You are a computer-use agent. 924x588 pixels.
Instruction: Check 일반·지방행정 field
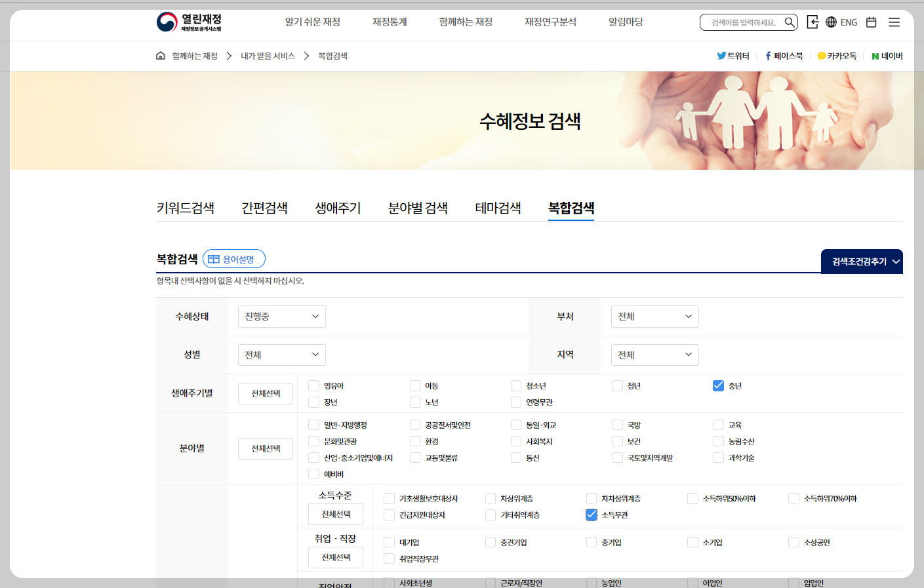click(x=314, y=425)
